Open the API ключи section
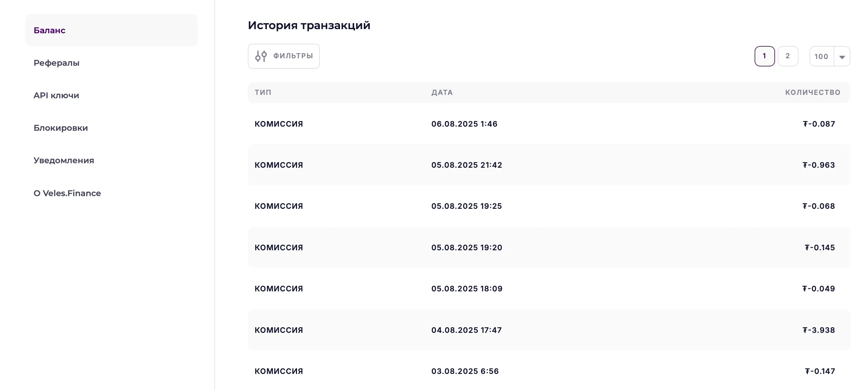Viewport: 868px width, 390px height. (x=56, y=95)
